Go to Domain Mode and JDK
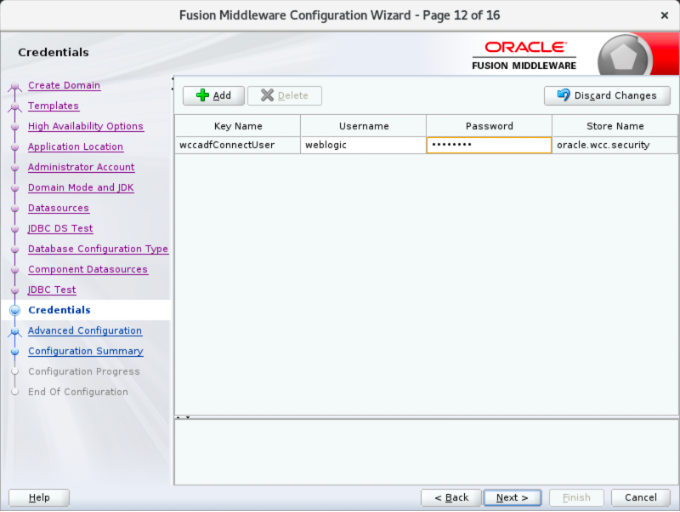Image resolution: width=680 pixels, height=512 pixels. [x=81, y=187]
